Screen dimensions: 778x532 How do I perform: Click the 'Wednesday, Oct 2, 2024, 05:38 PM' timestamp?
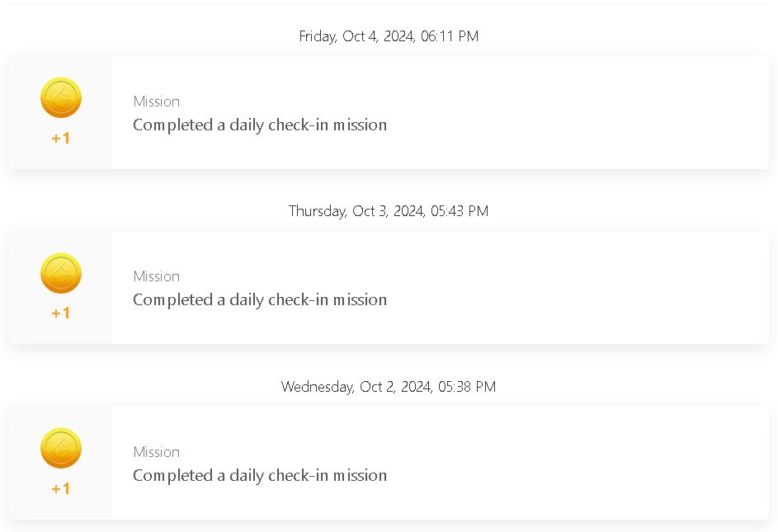coord(389,387)
